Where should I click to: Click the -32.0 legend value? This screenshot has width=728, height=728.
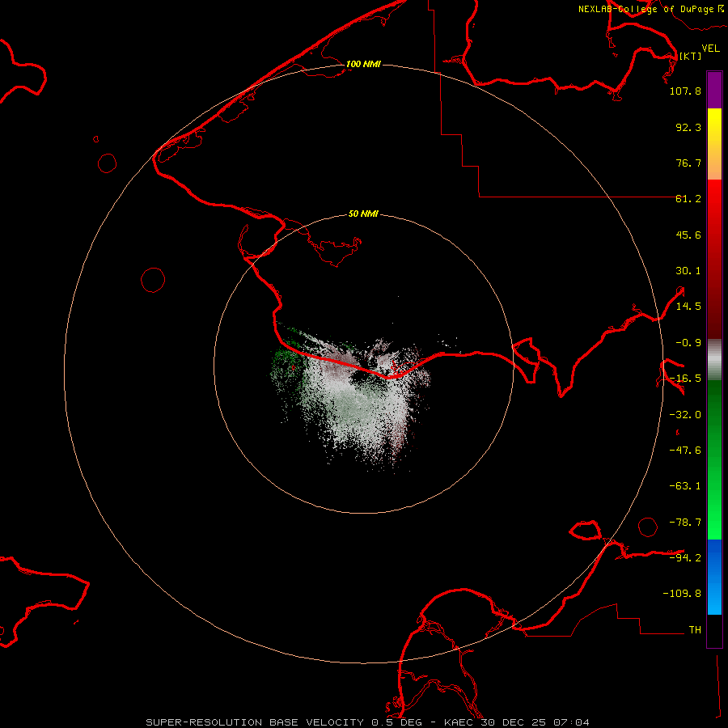click(x=685, y=415)
